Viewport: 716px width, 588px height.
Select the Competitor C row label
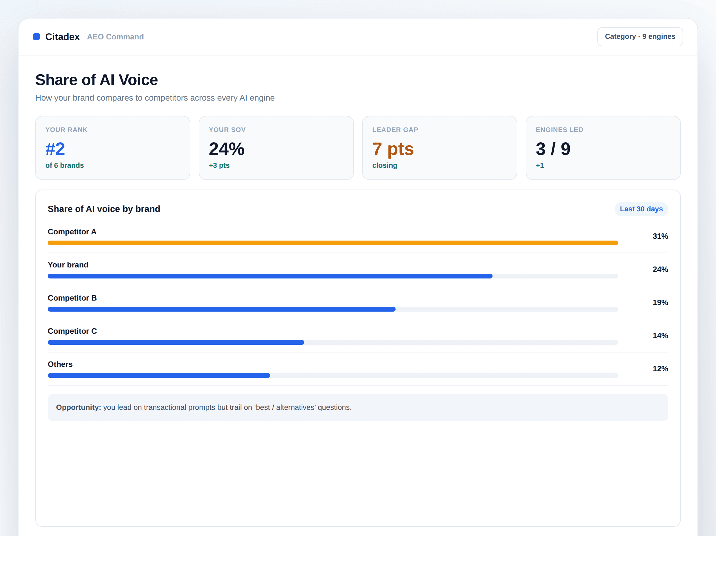(72, 331)
